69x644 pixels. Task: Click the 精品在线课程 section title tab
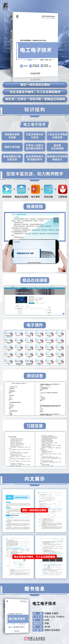[x=35, y=280]
